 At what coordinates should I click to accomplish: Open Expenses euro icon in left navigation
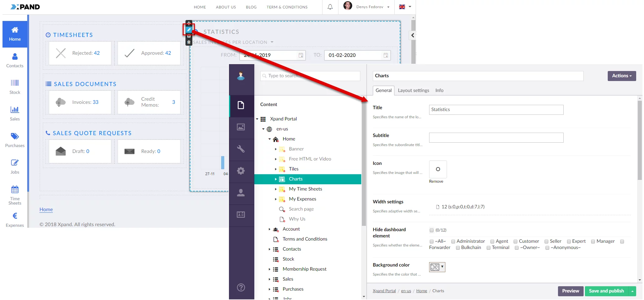(x=15, y=220)
